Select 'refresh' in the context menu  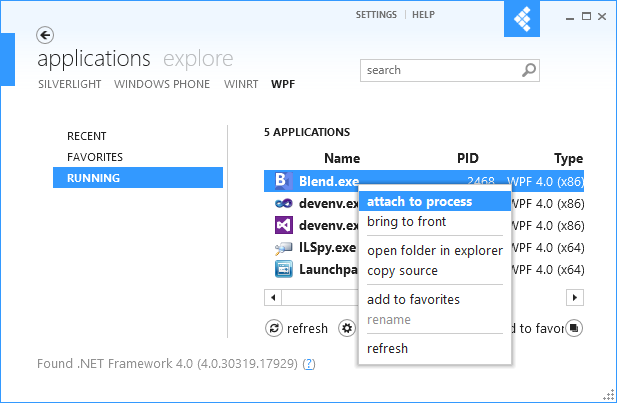(435, 348)
